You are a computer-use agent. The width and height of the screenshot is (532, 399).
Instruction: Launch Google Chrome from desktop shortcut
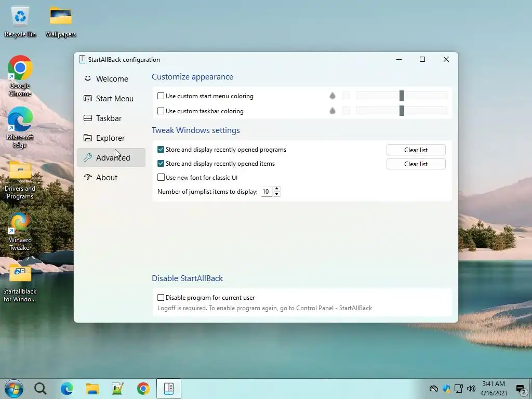click(20, 76)
